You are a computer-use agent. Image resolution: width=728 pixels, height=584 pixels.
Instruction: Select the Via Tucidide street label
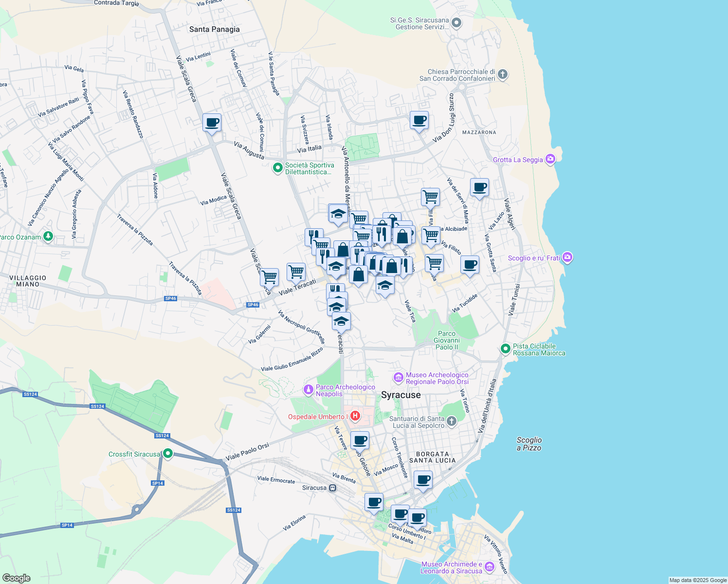(465, 303)
